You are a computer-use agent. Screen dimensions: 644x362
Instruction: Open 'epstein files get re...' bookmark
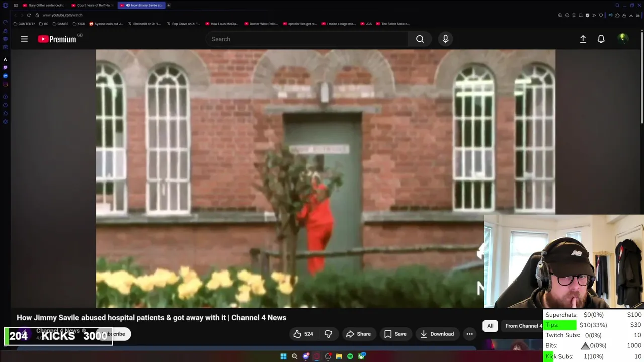(x=300, y=24)
